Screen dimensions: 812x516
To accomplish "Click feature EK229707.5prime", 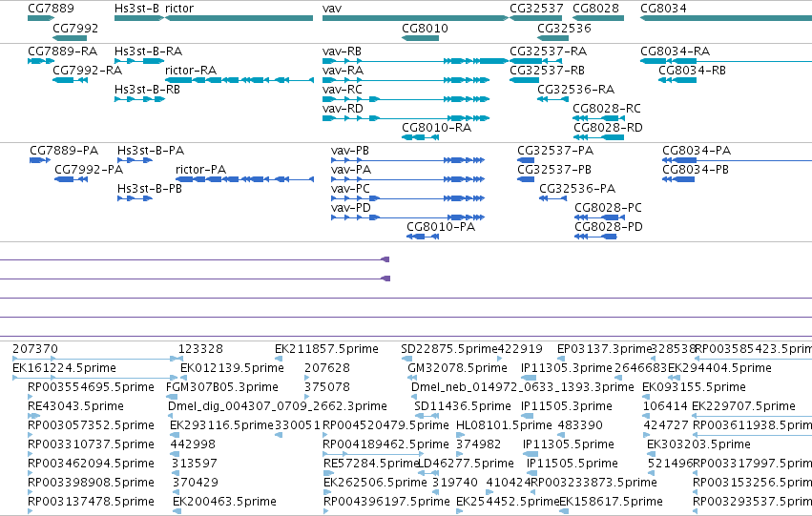I will pyautogui.click(x=743, y=405).
